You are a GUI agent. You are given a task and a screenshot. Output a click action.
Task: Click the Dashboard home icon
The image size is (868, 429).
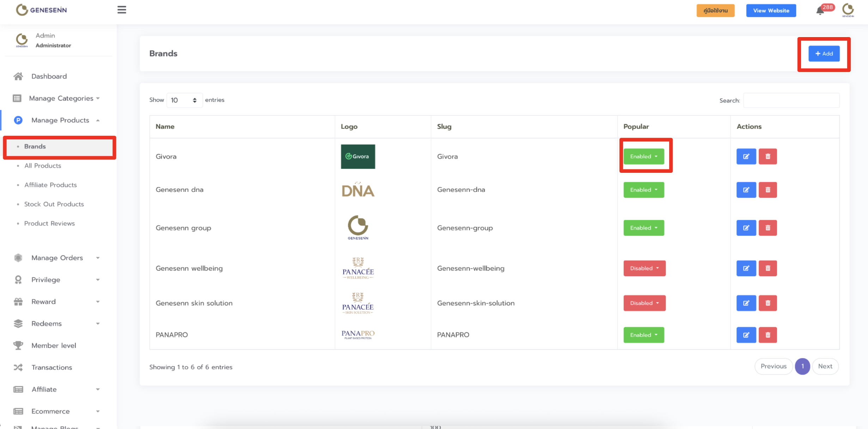pyautogui.click(x=18, y=76)
